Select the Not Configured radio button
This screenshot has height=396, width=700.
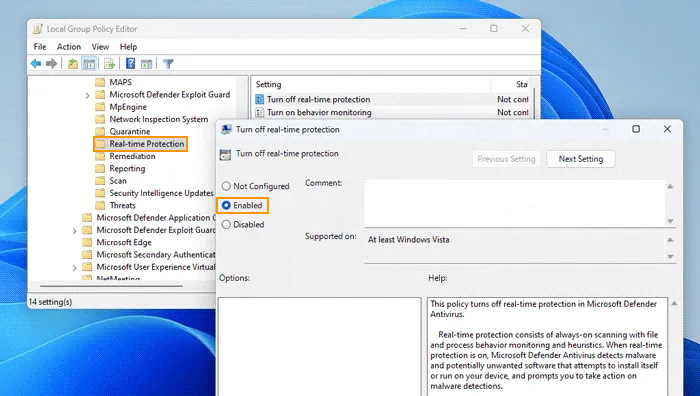[226, 186]
